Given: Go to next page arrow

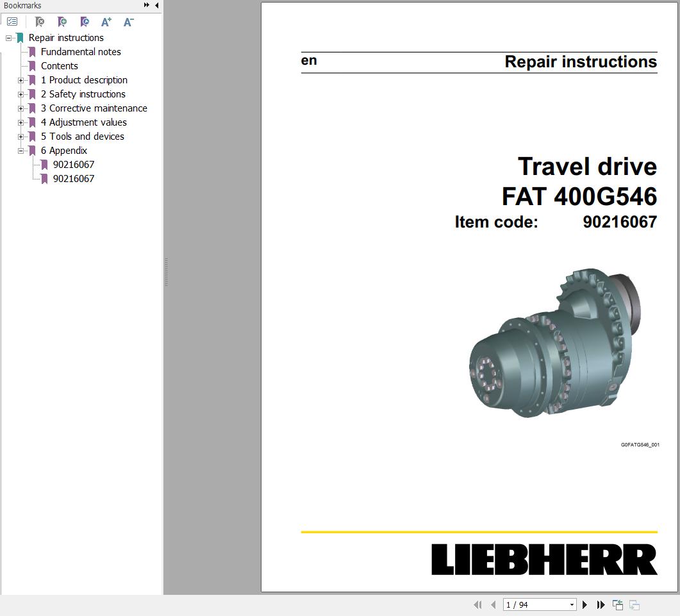Looking at the screenshot, I should pos(585,604).
